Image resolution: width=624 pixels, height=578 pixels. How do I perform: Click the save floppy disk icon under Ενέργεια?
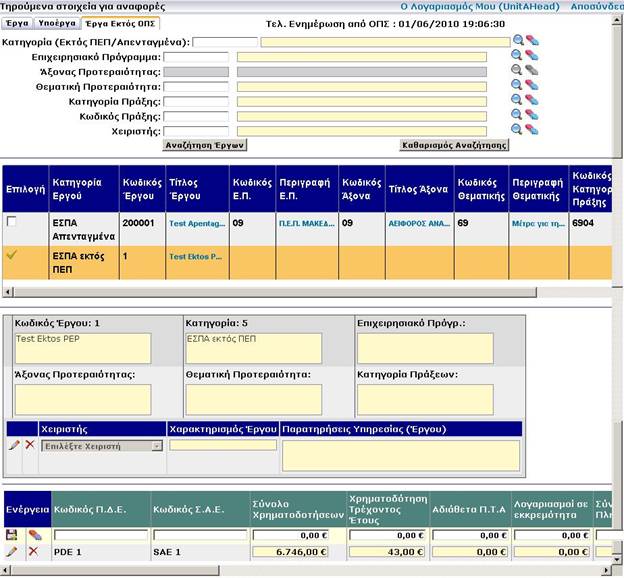(x=12, y=535)
